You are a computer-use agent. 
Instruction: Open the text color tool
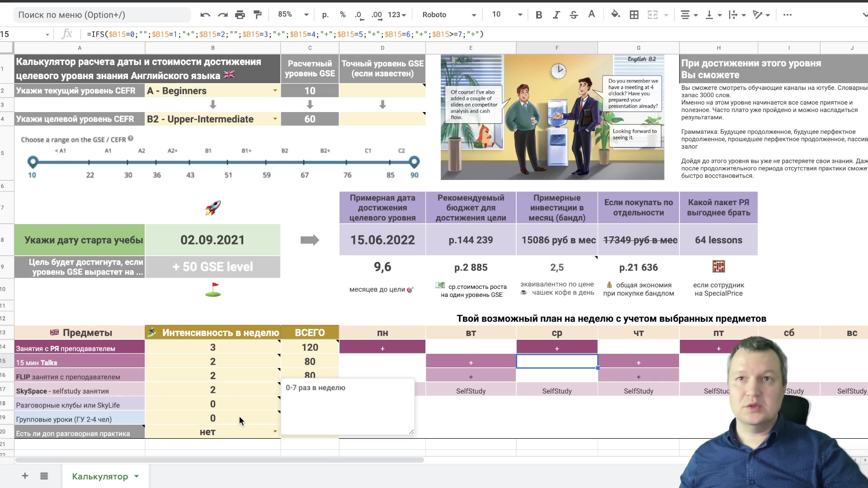point(591,14)
